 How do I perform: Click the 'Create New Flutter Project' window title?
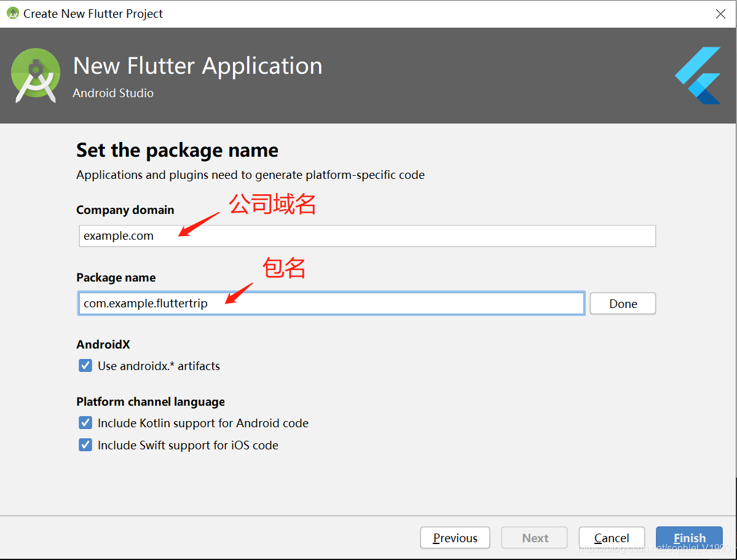coord(93,14)
